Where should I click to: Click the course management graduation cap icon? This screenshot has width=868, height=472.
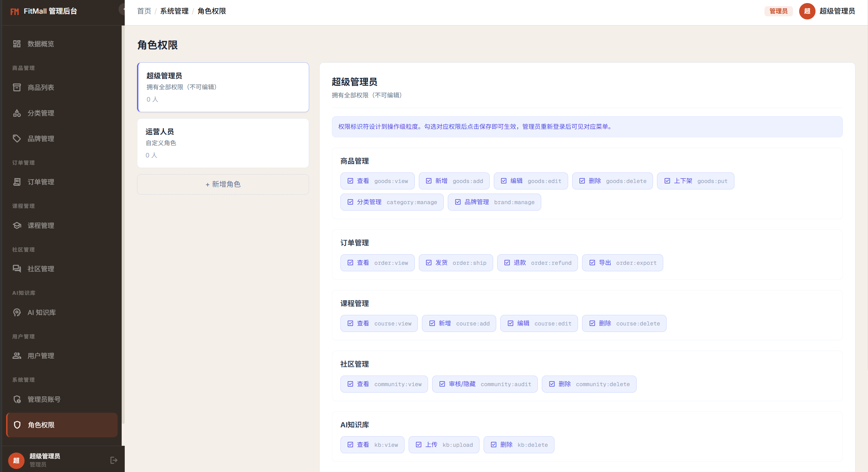click(17, 225)
